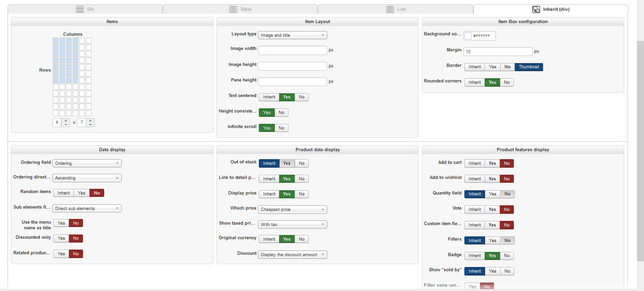
Task: Set Badge option to No
Action: 507,256
